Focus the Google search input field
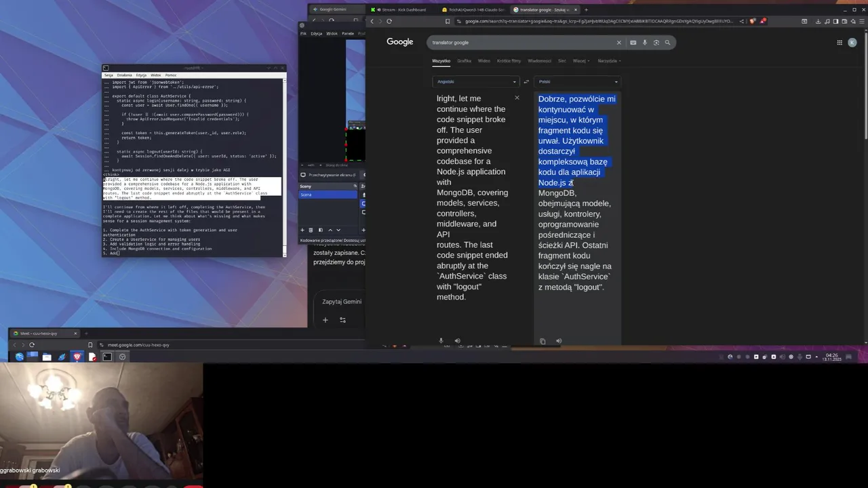The width and height of the screenshot is (868, 488). click(x=522, y=43)
